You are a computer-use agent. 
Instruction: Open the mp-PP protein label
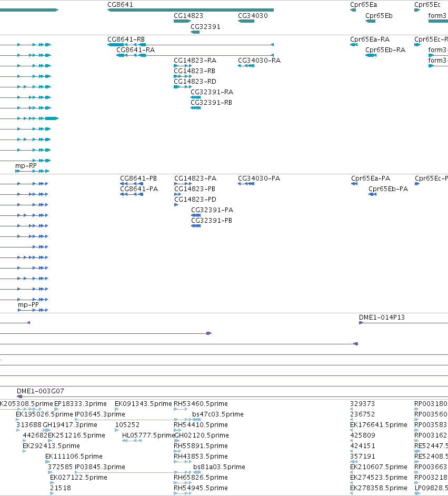(28, 305)
